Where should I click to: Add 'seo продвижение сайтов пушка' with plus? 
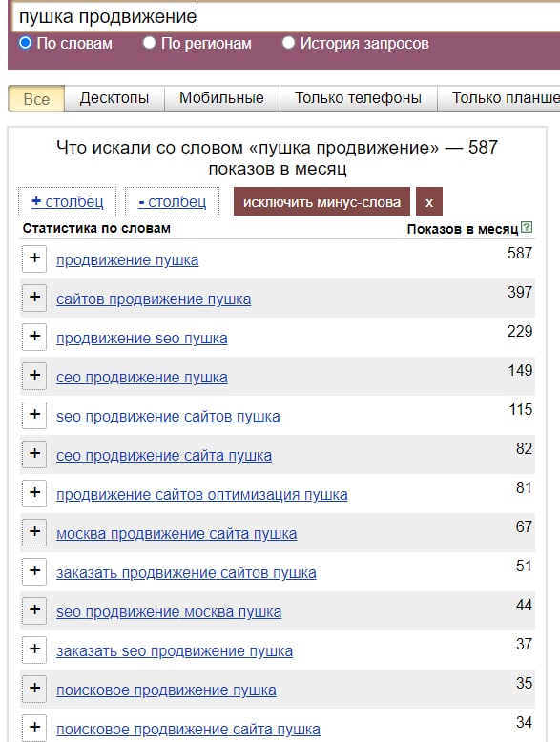(x=34, y=415)
